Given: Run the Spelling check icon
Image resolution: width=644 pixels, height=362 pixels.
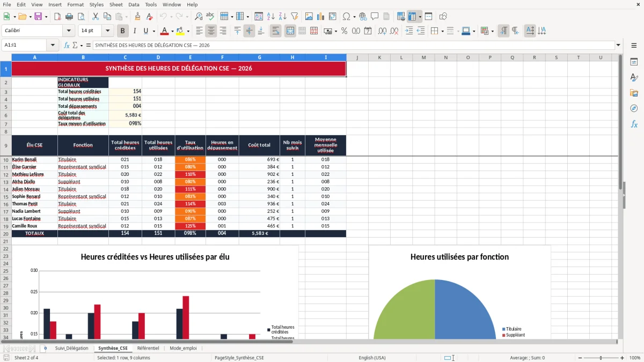Looking at the screenshot, I should click(x=210, y=17).
